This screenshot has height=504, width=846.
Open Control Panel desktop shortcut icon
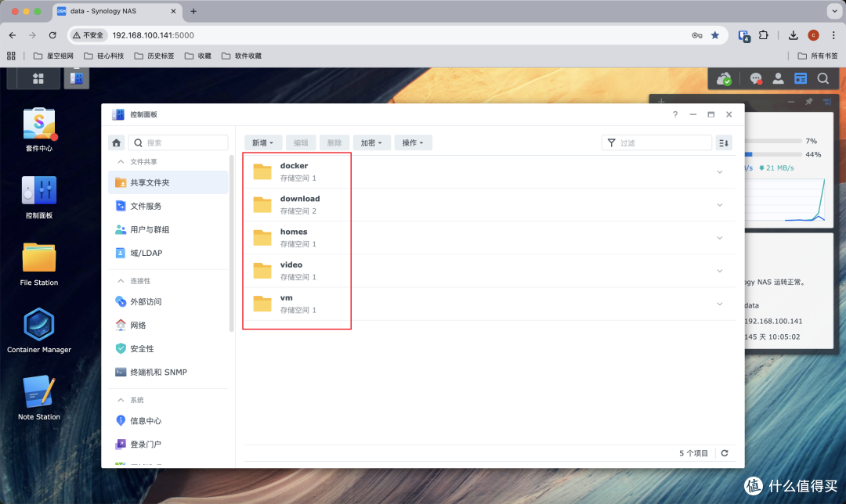click(x=39, y=191)
